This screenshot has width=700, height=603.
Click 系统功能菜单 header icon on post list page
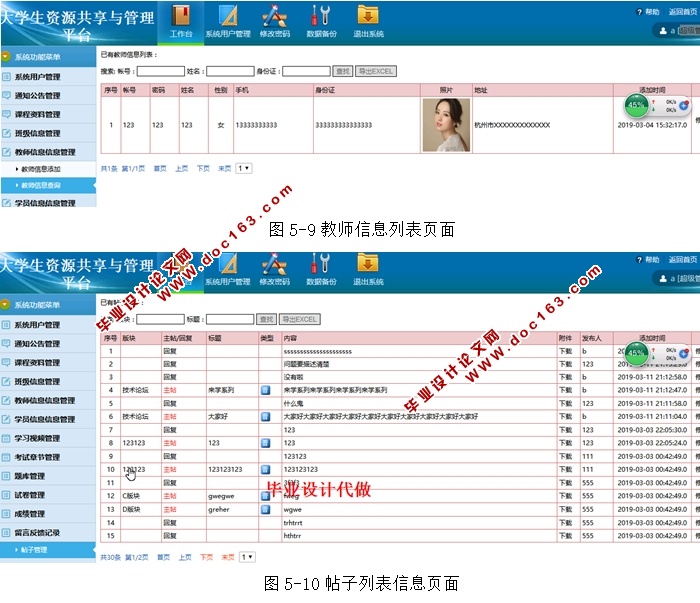(x=5, y=304)
